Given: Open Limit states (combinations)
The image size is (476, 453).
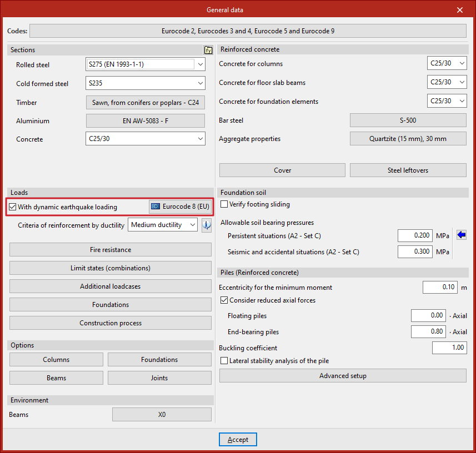Looking at the screenshot, I should (x=111, y=268).
